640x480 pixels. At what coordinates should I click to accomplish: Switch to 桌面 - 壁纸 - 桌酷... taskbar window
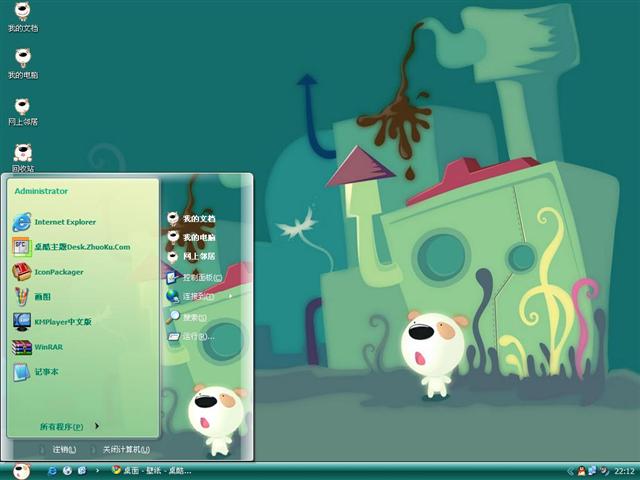[151, 471]
